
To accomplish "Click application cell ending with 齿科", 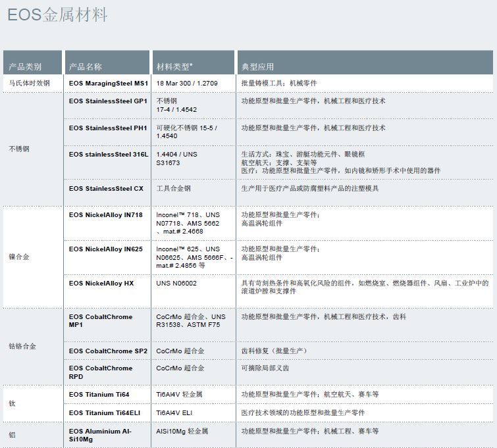I will [324, 317].
